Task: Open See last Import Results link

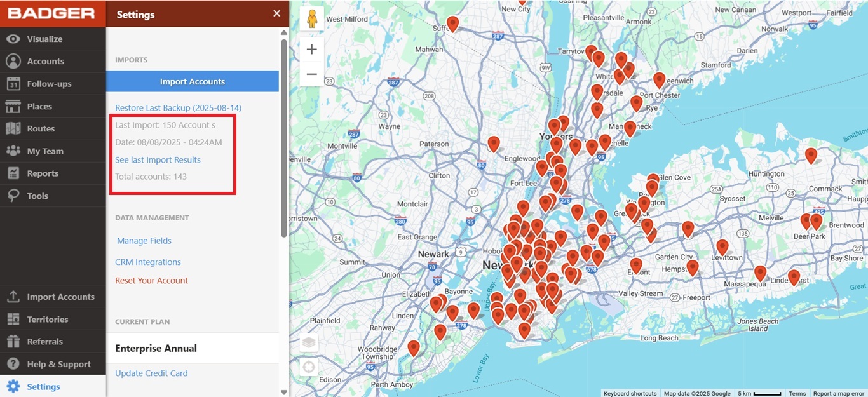Action: [158, 160]
